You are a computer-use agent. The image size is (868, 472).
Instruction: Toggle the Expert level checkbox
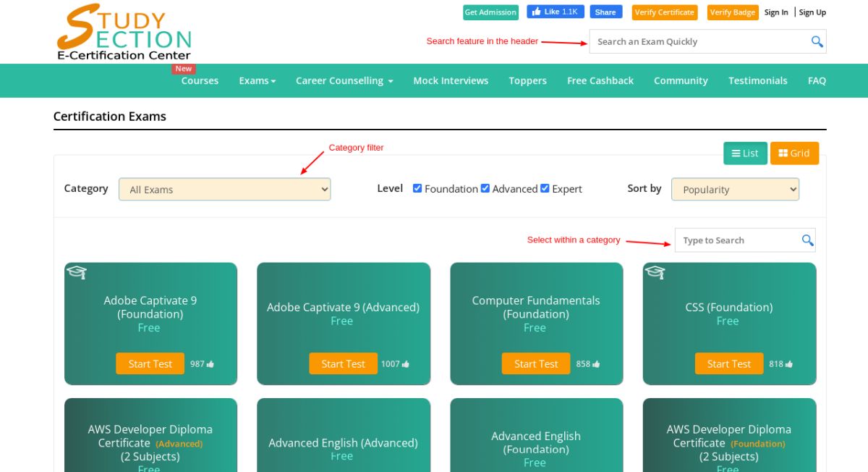click(545, 188)
